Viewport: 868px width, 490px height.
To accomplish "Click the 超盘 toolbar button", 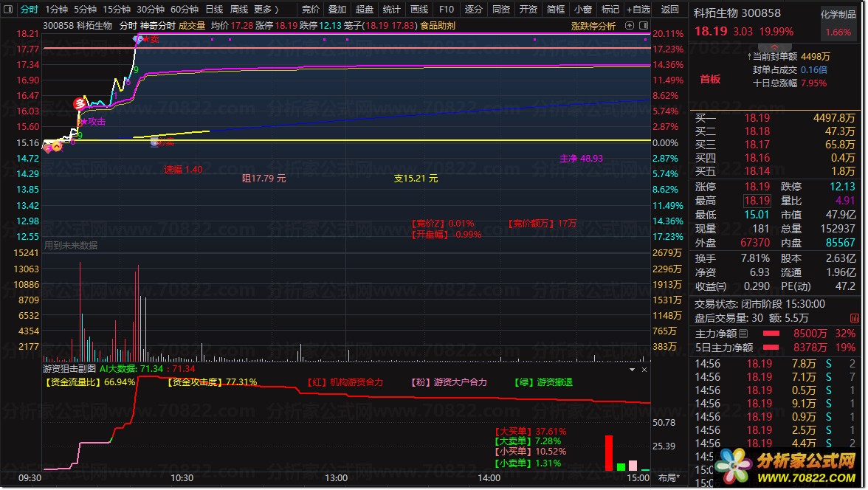I will point(365,10).
